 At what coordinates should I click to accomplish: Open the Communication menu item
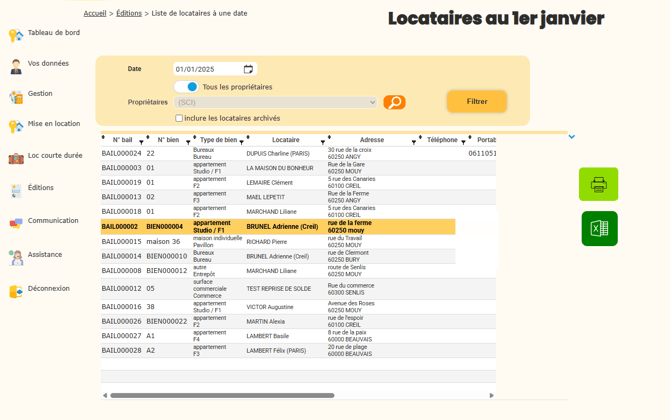52,221
